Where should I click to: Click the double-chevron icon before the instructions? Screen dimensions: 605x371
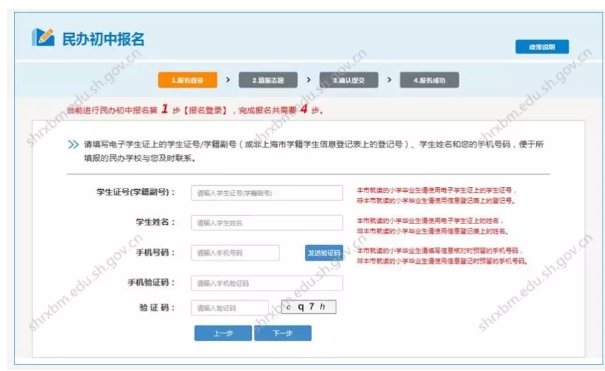click(73, 144)
